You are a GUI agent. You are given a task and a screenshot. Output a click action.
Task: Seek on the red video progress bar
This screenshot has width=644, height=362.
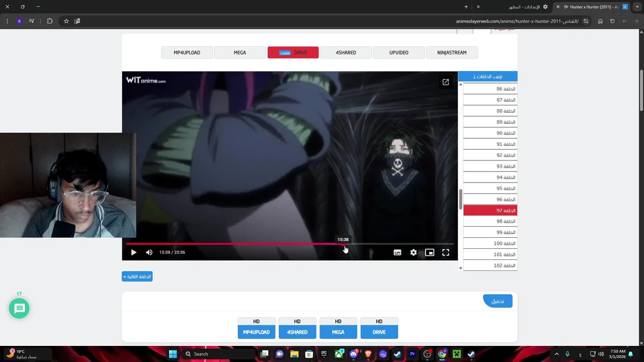[x=290, y=244]
